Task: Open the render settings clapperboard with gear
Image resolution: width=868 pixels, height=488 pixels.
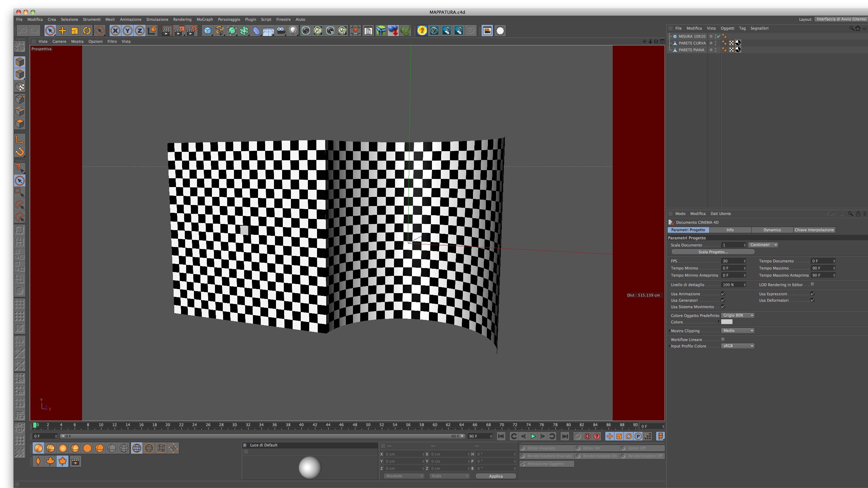Action: (x=192, y=31)
